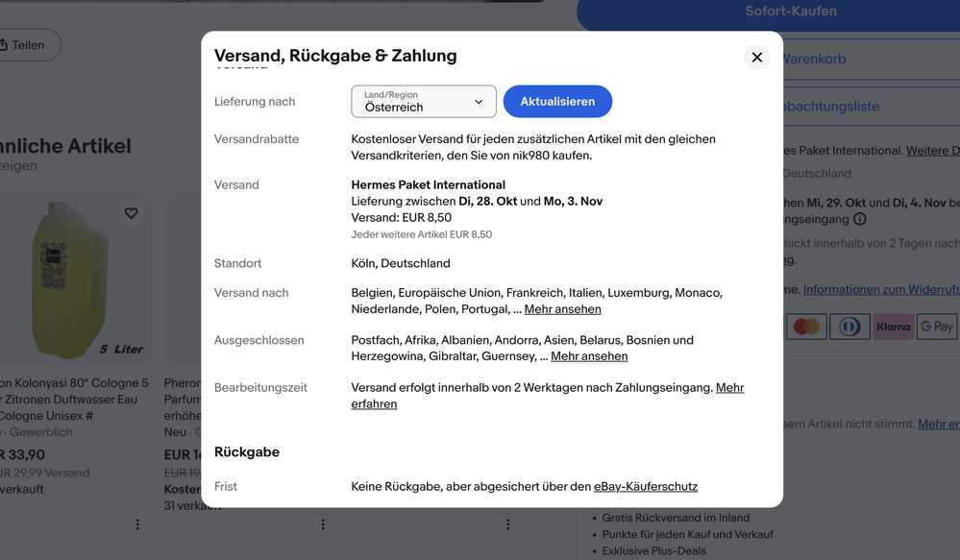Choose Klarna as payment method
Viewport: 960px width, 560px height.
(x=894, y=327)
